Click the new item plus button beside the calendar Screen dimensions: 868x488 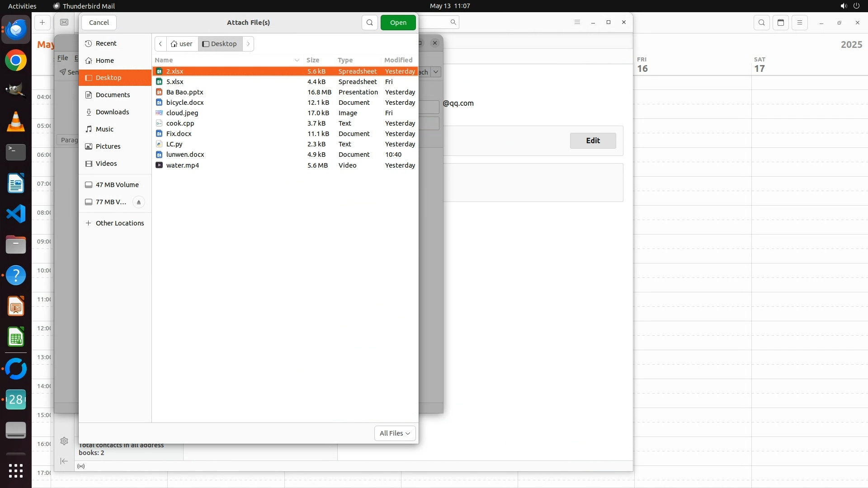[x=42, y=23]
